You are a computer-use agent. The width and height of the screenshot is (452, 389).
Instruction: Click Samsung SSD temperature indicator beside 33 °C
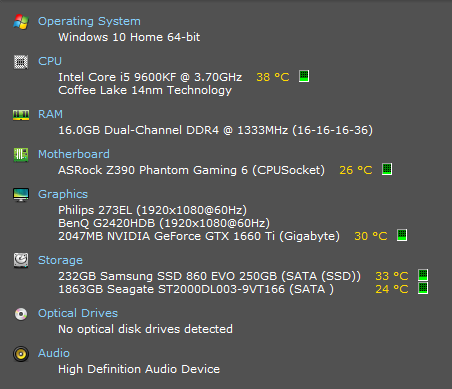[x=423, y=275]
